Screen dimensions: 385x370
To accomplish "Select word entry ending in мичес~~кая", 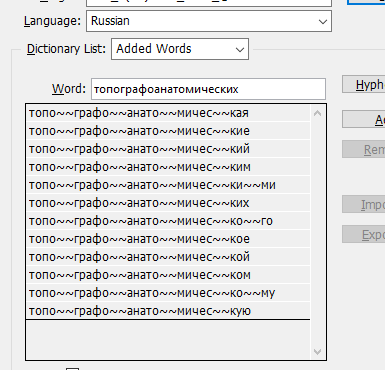I will click(x=168, y=113).
